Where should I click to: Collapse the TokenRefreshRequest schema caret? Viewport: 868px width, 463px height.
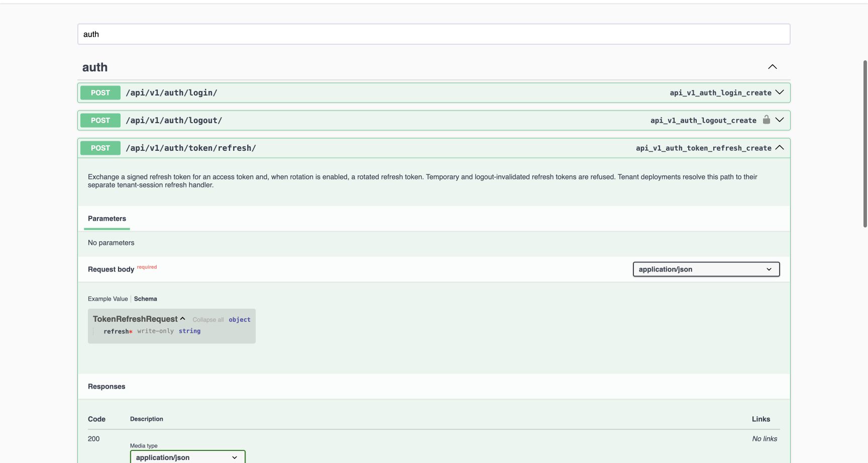pyautogui.click(x=183, y=319)
